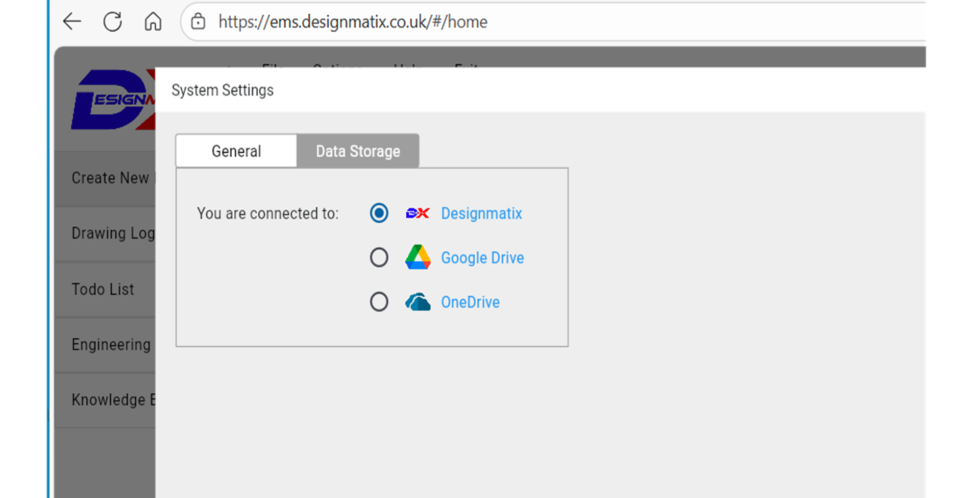Pick the OneDrive radio button

379,302
